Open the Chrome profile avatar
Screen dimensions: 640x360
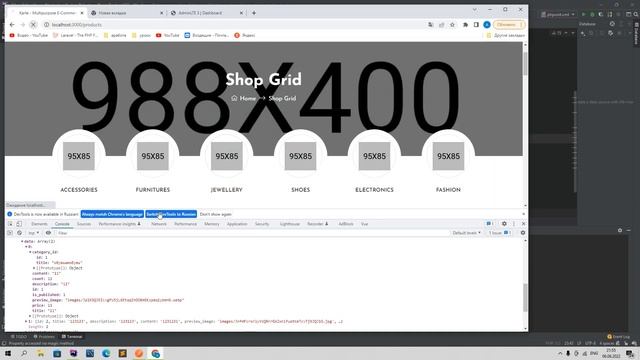click(487, 25)
